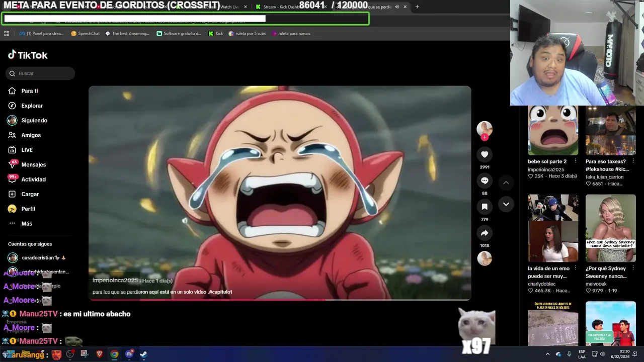Open 'la vida de un emo' thumbnail
Viewport: 644px width, 362px height.
coord(553,228)
